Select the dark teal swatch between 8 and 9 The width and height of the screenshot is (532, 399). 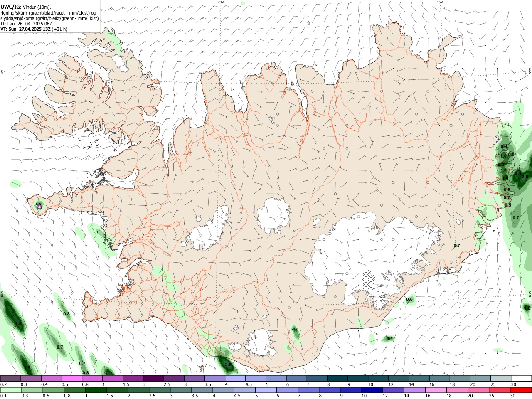(x=337, y=378)
